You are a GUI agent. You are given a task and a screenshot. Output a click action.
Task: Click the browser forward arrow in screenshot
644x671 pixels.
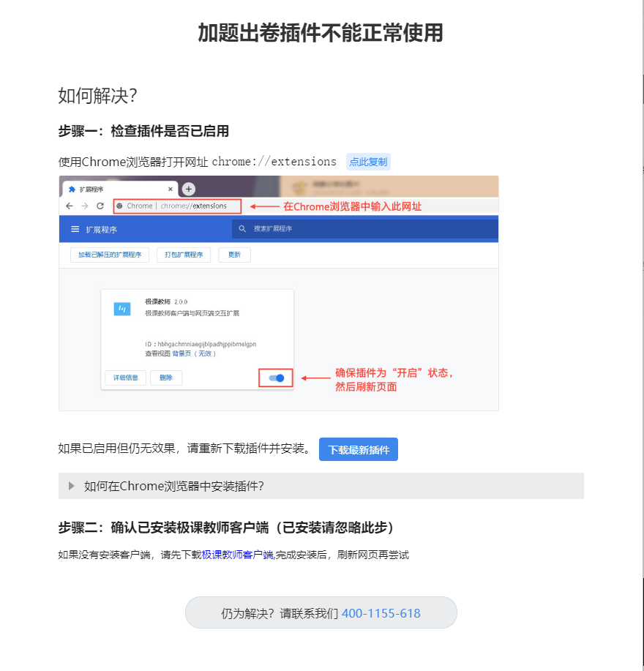[85, 206]
